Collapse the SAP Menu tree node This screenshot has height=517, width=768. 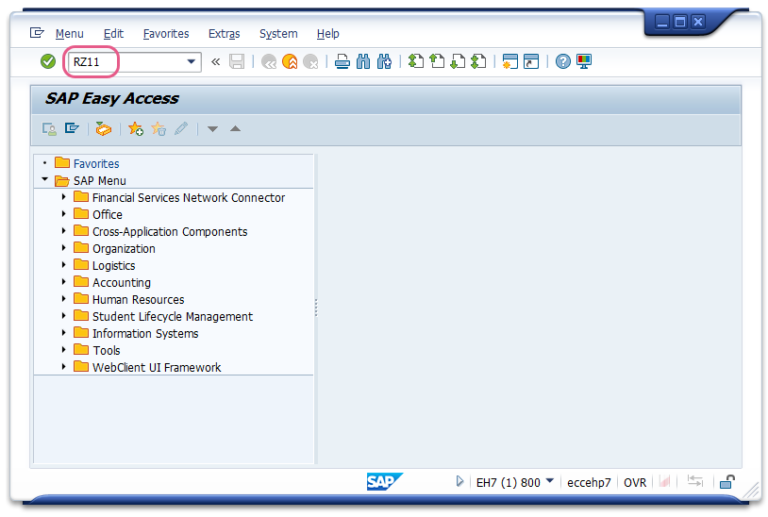45,180
